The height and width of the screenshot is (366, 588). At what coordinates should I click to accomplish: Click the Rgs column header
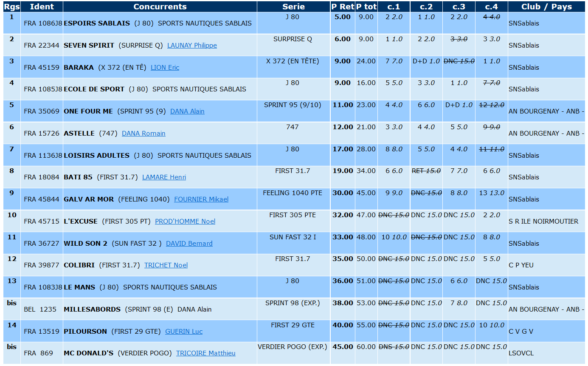[11, 6]
